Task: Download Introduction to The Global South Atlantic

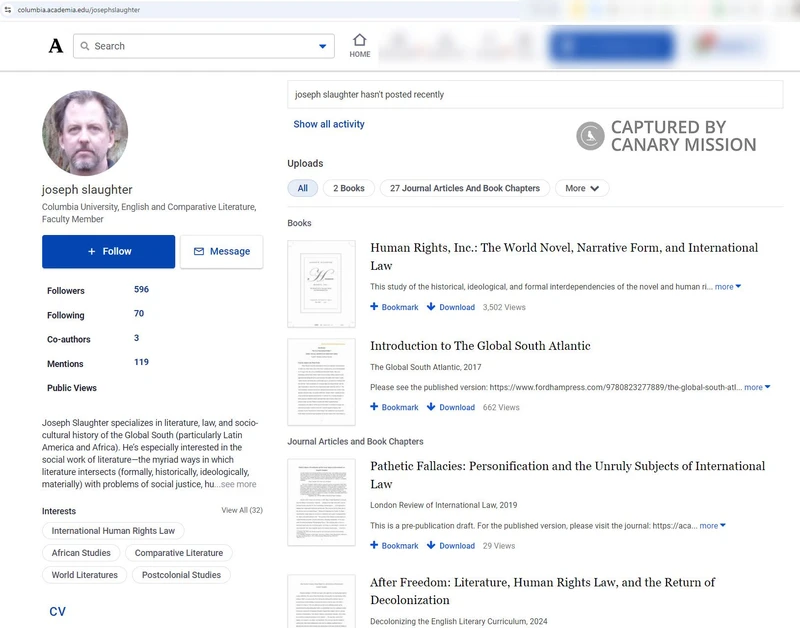Action: pyautogui.click(x=450, y=407)
